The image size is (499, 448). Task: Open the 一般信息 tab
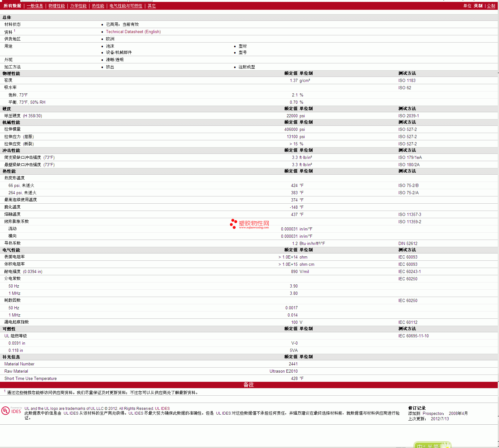tap(35, 6)
